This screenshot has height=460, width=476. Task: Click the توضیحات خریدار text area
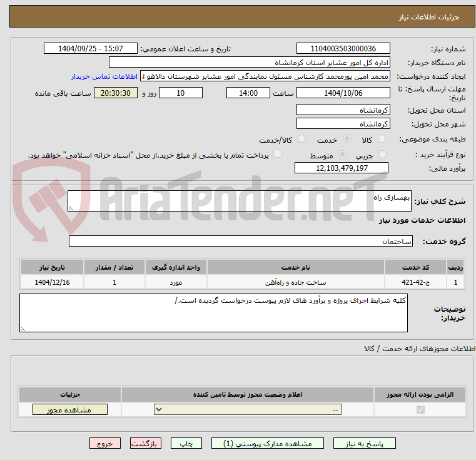click(213, 313)
